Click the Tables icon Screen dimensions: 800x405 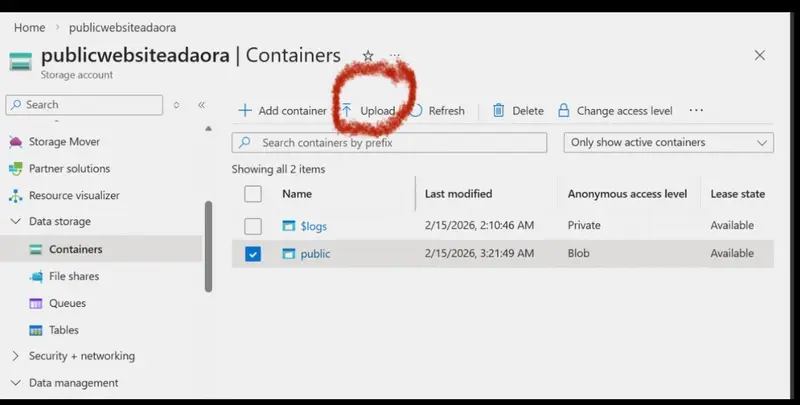click(x=36, y=331)
